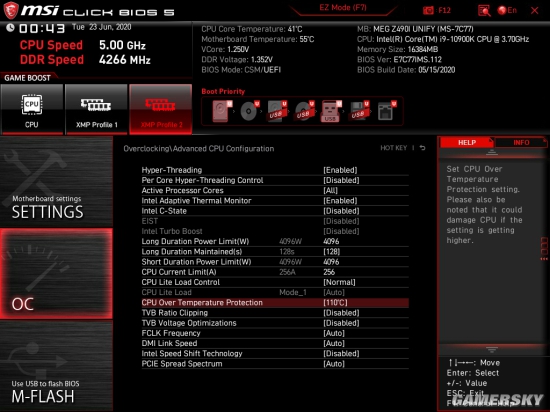Select the USB flash drive boot icon
Image resolution: width=550 pixels, height=412 pixels.
click(330, 111)
